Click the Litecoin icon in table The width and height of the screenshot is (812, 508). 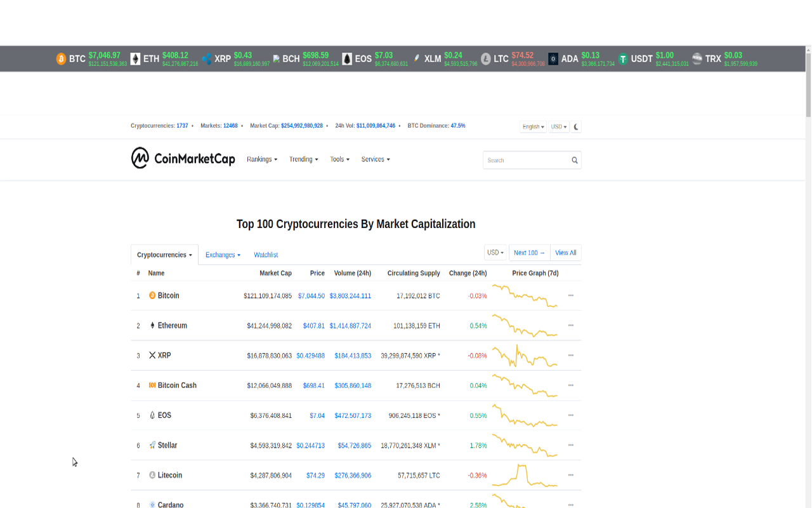152,475
